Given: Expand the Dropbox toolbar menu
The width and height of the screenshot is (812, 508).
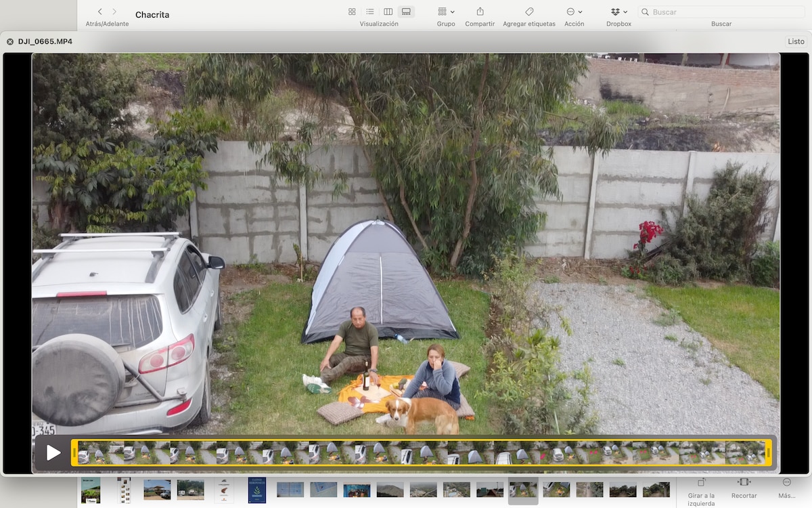Looking at the screenshot, I should click(x=618, y=12).
